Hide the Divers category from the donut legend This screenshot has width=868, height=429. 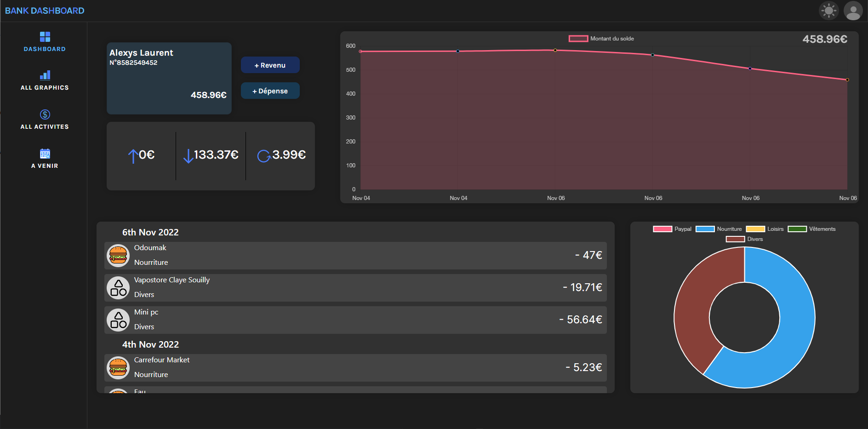point(744,239)
